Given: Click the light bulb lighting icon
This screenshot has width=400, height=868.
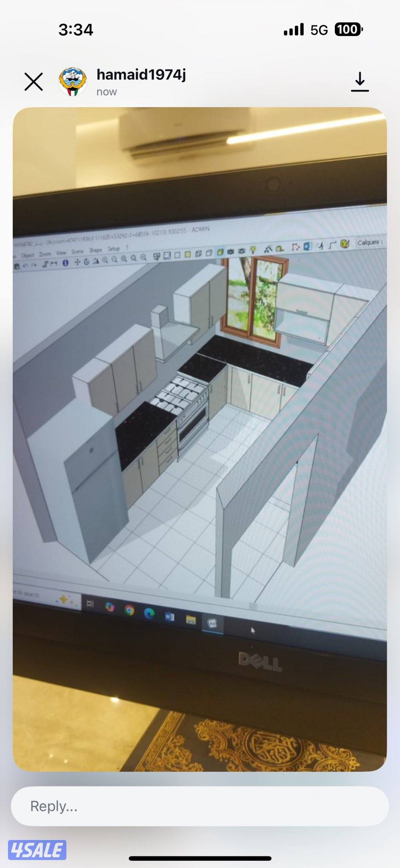Looking at the screenshot, I should point(253,250).
